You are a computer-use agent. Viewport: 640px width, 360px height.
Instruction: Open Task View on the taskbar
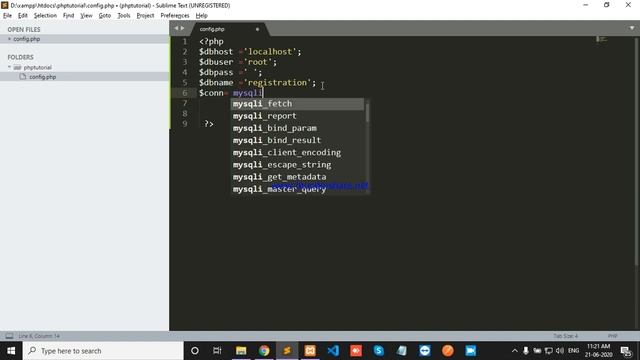[217, 351]
